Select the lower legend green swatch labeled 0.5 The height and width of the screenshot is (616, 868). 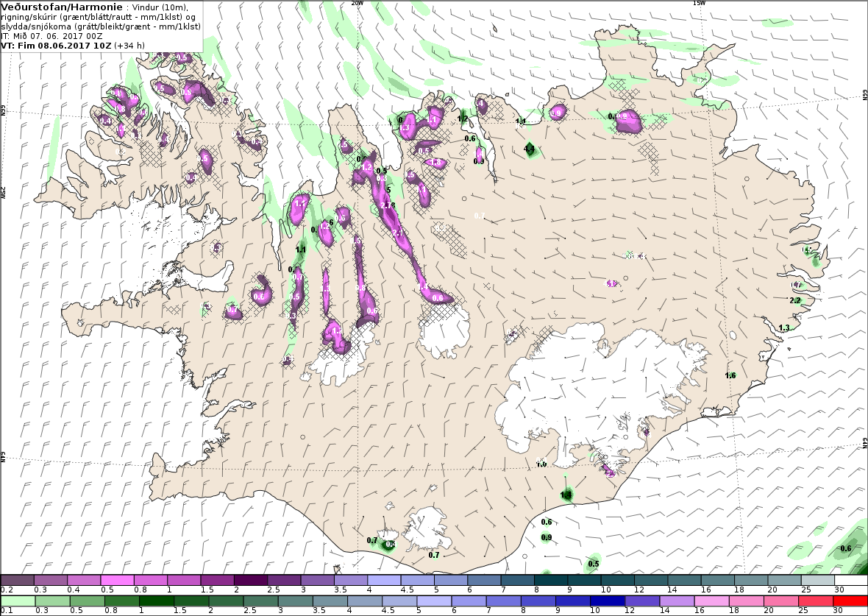tap(87, 601)
